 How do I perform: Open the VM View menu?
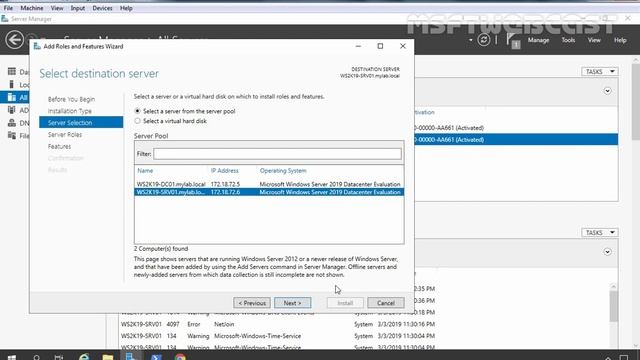pos(57,8)
